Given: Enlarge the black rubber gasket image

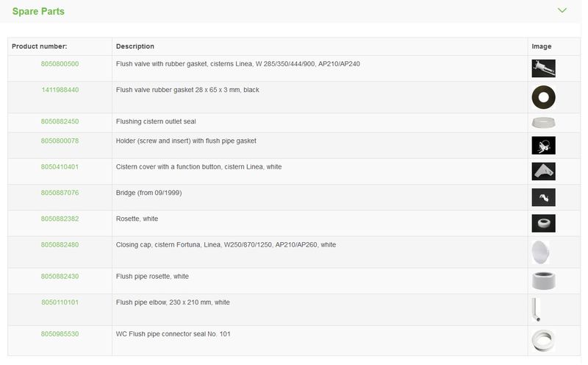Looking at the screenshot, I should click(x=543, y=97).
